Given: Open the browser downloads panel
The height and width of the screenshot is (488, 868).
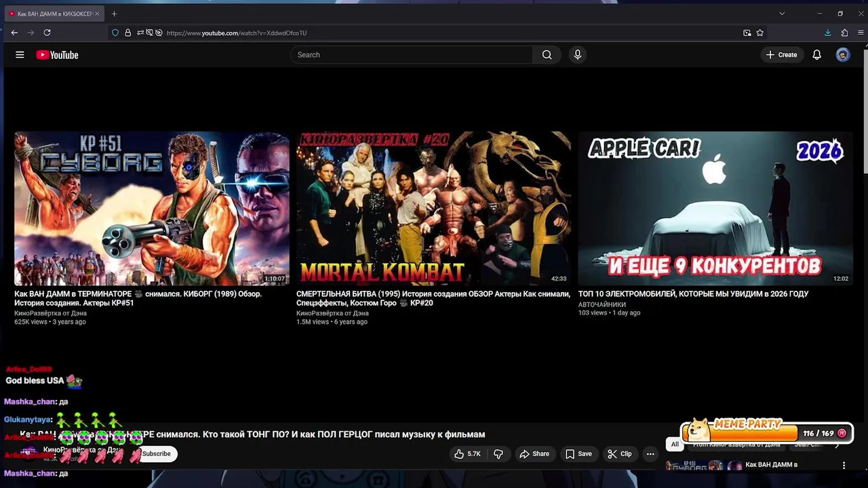Looking at the screenshot, I should (x=827, y=33).
